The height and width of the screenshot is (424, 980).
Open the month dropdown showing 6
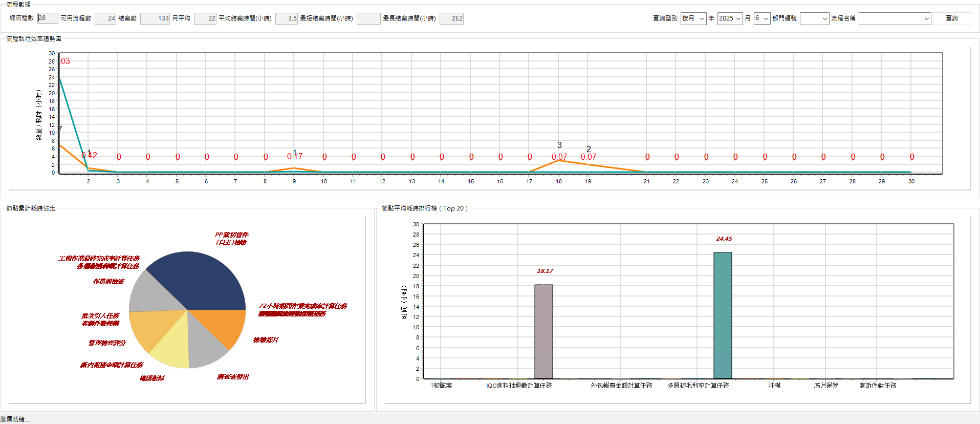pos(761,18)
